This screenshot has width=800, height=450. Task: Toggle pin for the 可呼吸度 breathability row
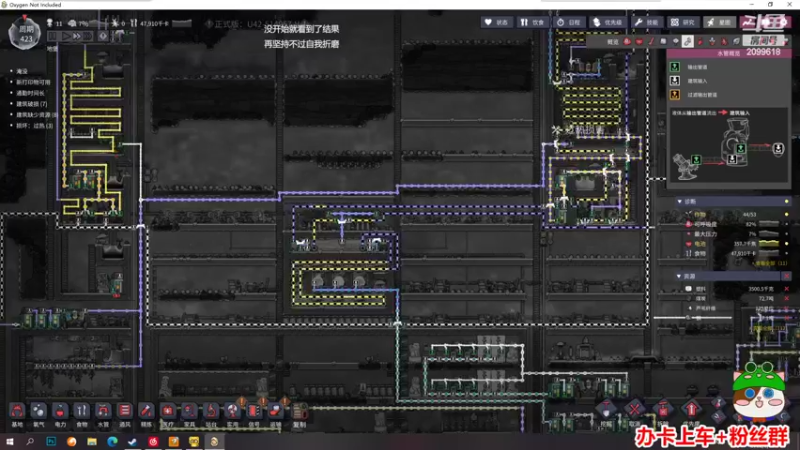coord(786,224)
